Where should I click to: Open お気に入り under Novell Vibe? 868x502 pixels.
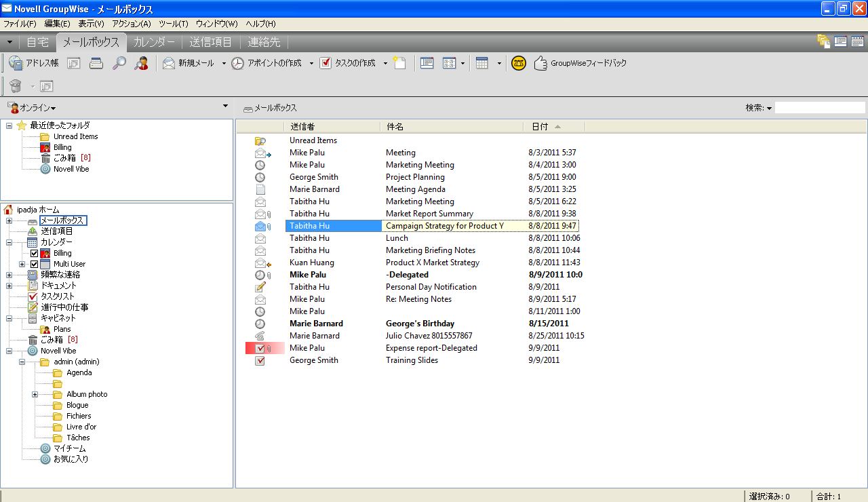(x=71, y=459)
